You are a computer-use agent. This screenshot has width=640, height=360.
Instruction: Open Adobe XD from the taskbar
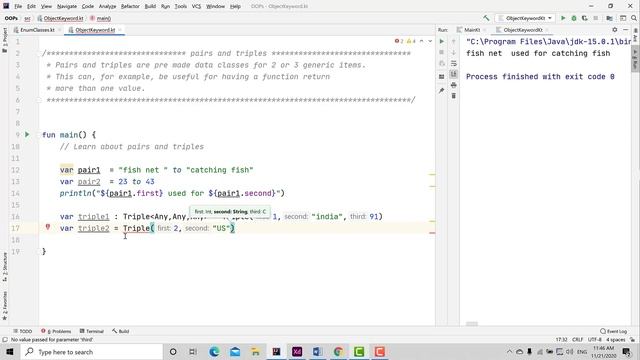[x=297, y=352]
